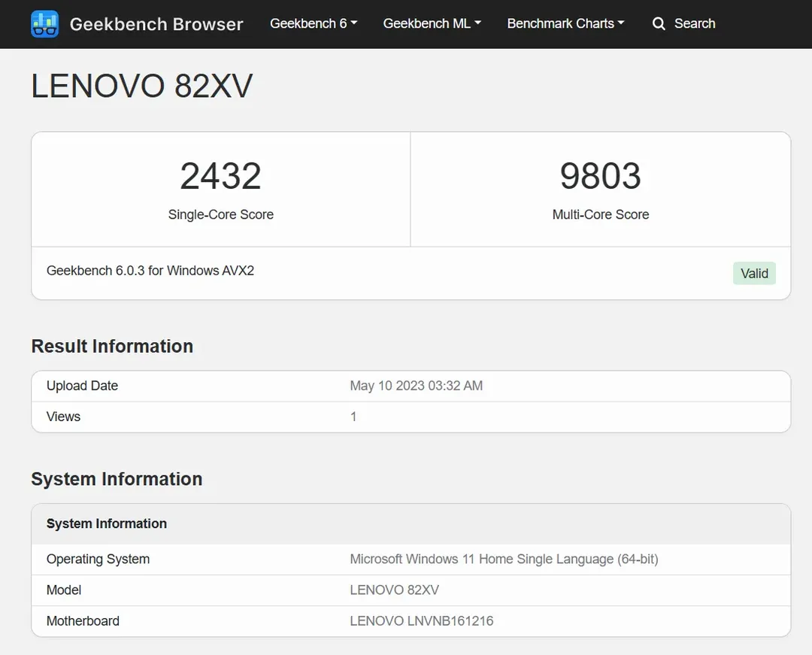Click the Windows 11 Home operating system value
The height and width of the screenshot is (655, 812).
(x=504, y=559)
